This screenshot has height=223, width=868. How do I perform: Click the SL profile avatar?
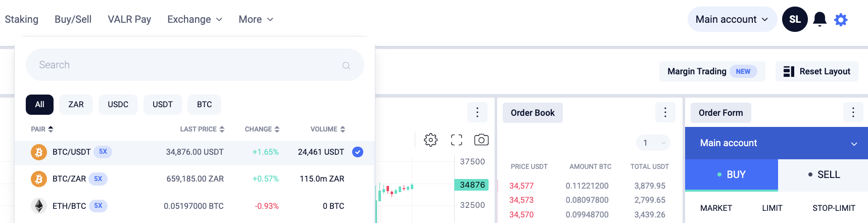tap(795, 19)
